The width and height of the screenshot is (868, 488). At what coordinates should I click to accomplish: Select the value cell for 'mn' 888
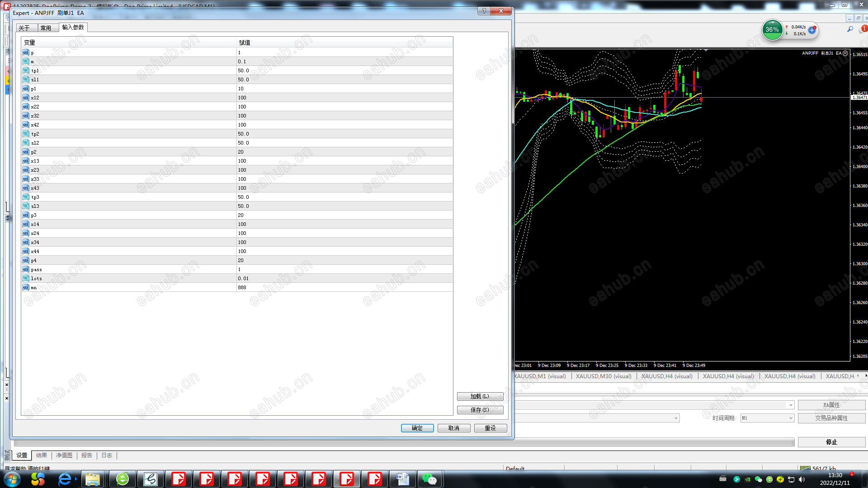tap(344, 287)
